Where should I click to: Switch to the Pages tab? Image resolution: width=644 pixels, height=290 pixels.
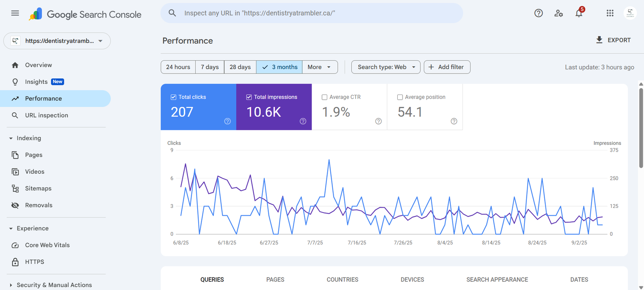pyautogui.click(x=275, y=280)
